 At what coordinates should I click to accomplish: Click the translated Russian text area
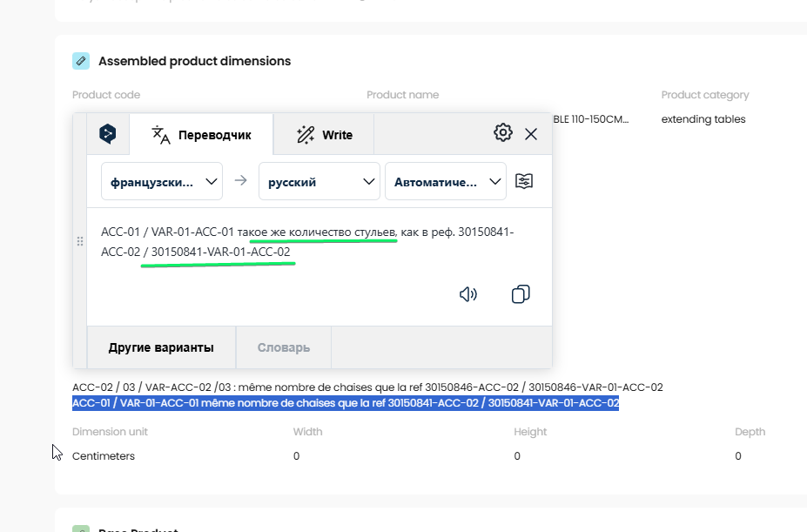(x=307, y=242)
